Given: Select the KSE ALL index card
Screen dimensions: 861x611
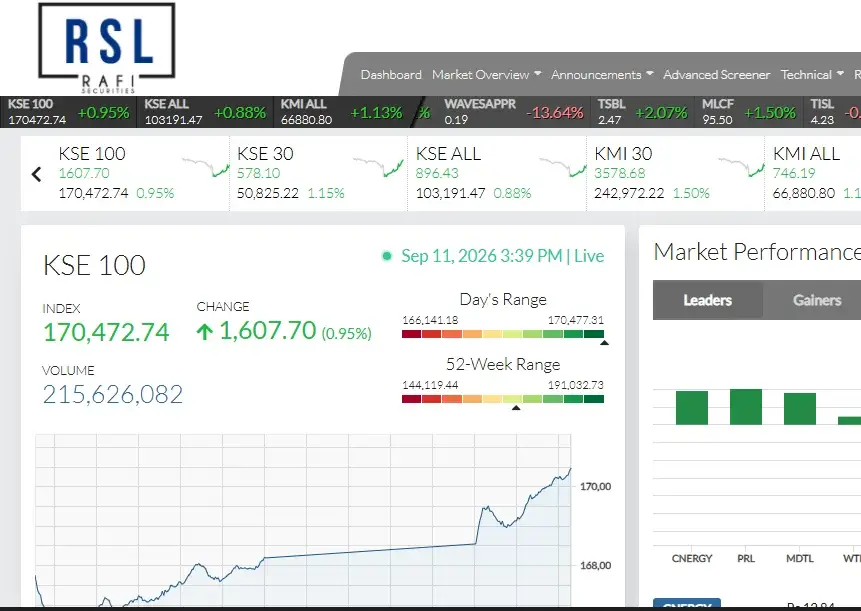Looking at the screenshot, I should (x=497, y=173).
